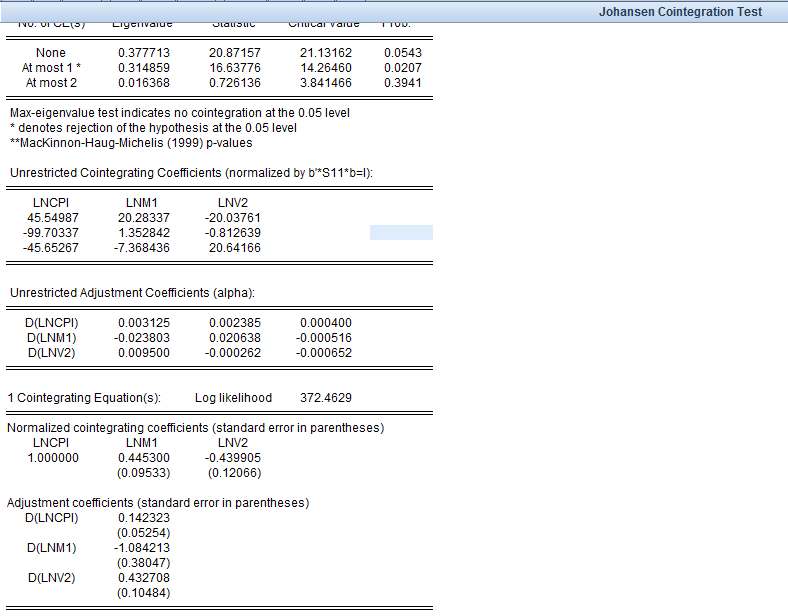Select coefficient -99.70337
Image resolution: width=788 pixels, height=616 pixels.
coord(51,233)
